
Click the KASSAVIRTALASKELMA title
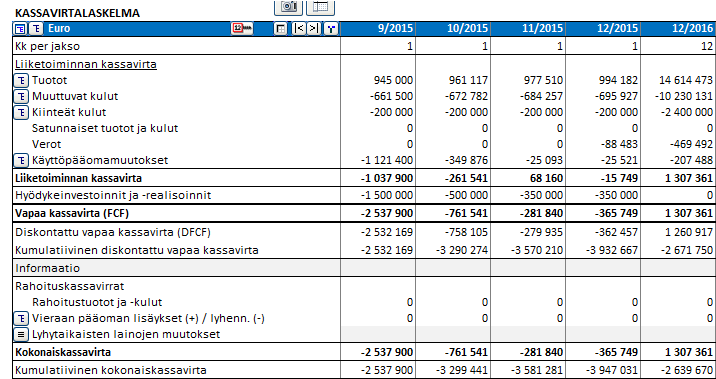[77, 14]
